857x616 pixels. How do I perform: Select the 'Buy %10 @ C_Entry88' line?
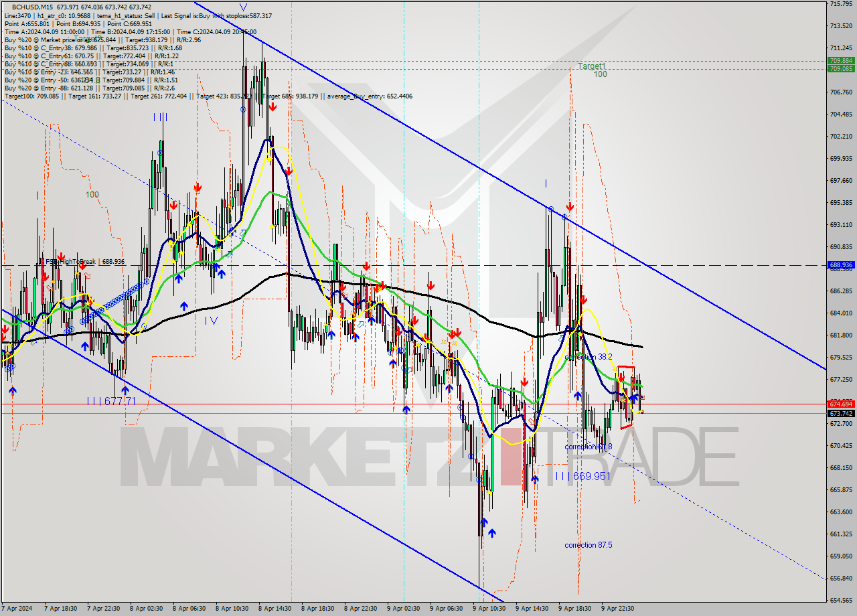(88, 64)
